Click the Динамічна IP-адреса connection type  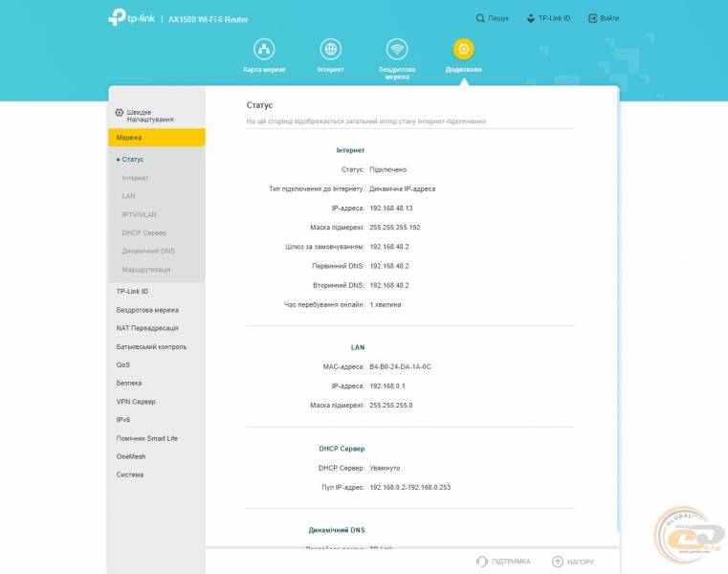403,188
